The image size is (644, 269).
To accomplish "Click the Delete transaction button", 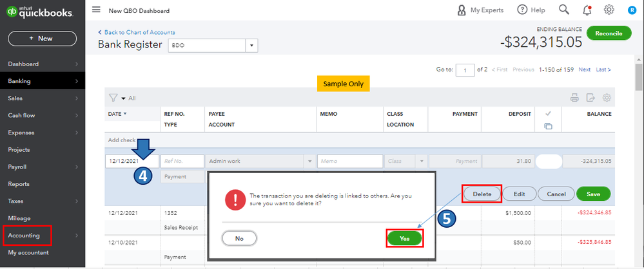I will click(482, 194).
